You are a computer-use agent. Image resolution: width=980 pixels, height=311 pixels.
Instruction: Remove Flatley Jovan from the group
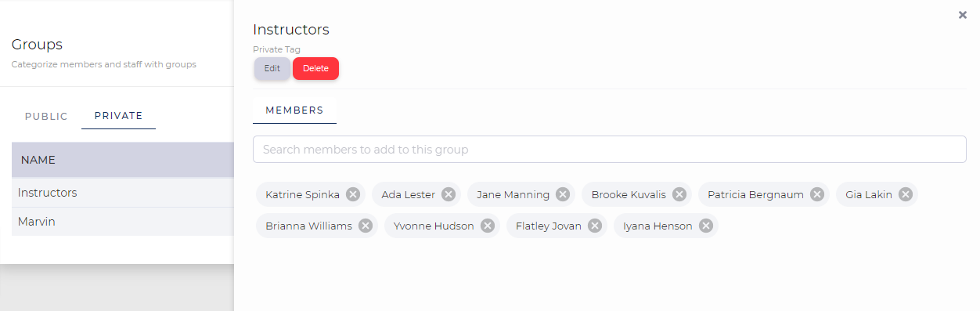point(595,226)
